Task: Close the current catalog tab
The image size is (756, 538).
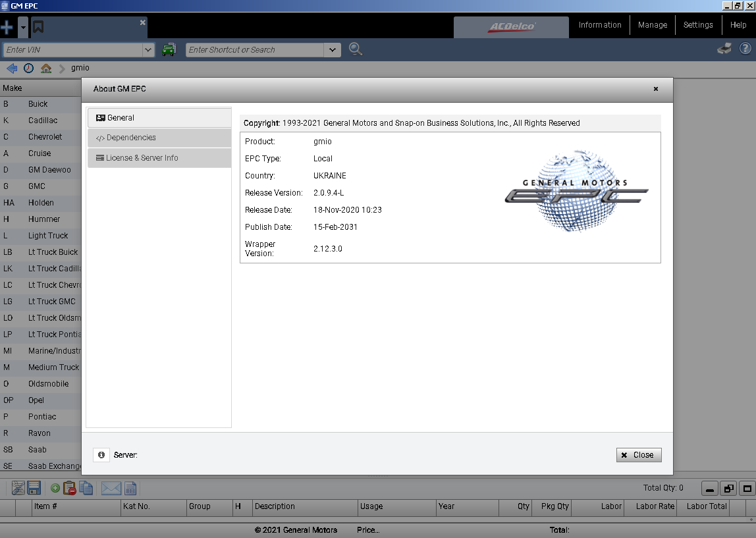Action: point(143,22)
